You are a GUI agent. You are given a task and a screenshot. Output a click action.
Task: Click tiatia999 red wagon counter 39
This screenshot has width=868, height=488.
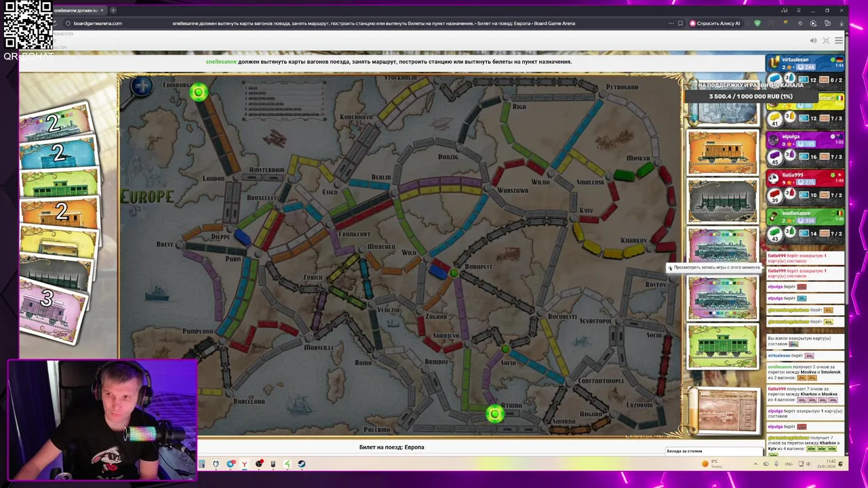tap(774, 195)
